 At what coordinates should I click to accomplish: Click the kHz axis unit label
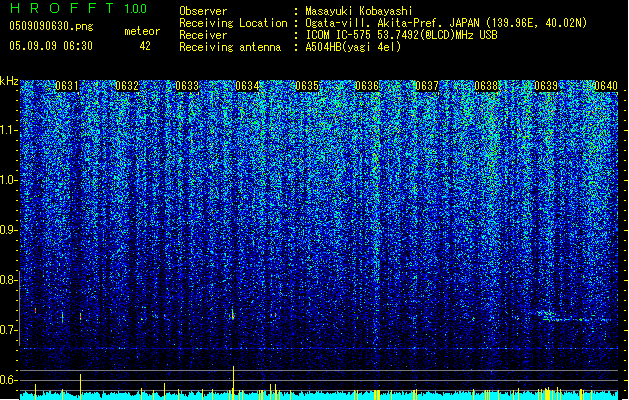click(9, 81)
